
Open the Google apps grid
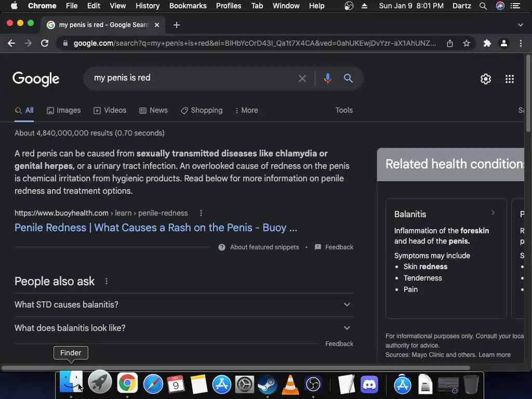tap(510, 79)
